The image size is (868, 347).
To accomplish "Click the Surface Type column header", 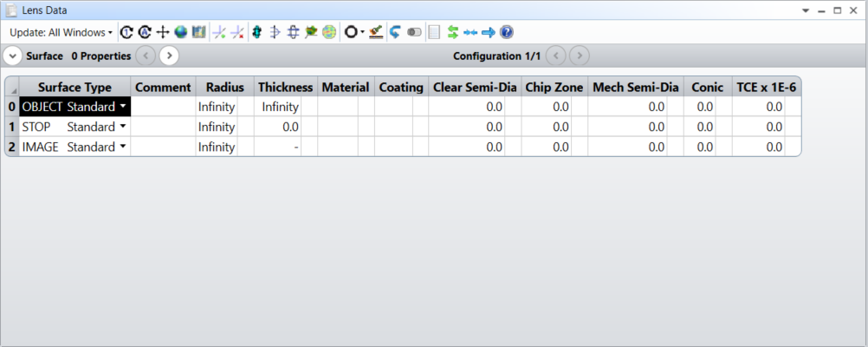I will point(74,87).
